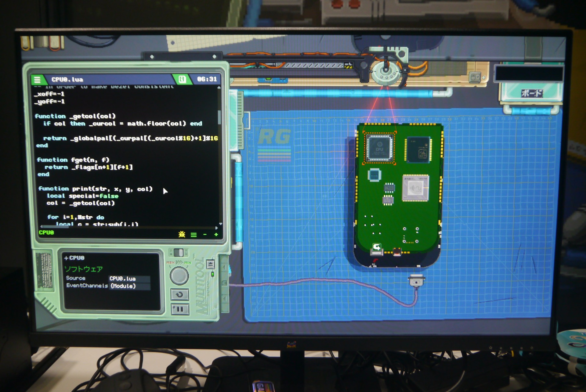Click the MAX-MIN speed dial knob
This screenshot has width=586, height=392.
pos(179,275)
